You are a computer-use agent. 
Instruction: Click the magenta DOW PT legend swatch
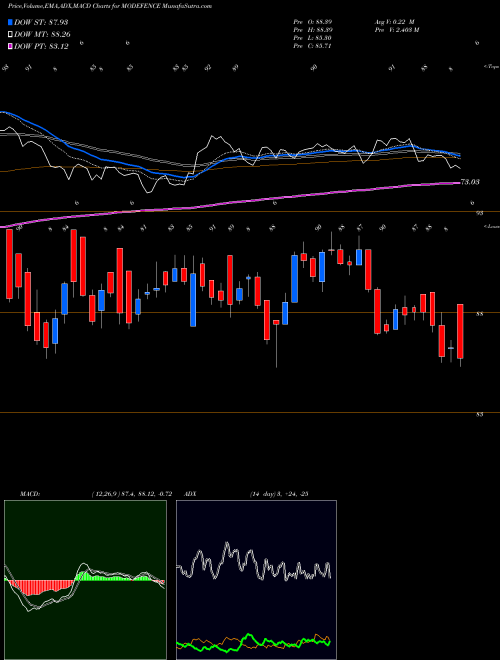10,46
